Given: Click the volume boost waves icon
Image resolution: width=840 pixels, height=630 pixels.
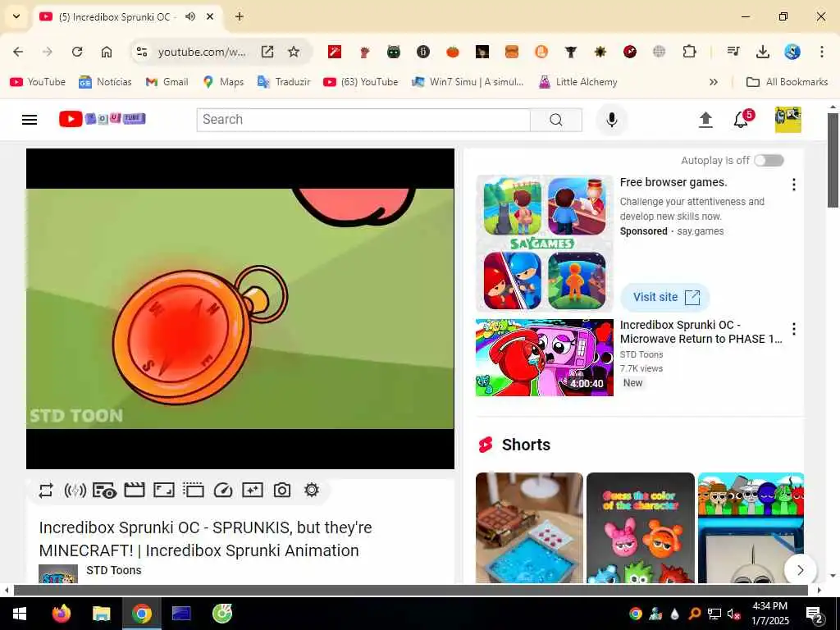Looking at the screenshot, I should click(x=75, y=491).
